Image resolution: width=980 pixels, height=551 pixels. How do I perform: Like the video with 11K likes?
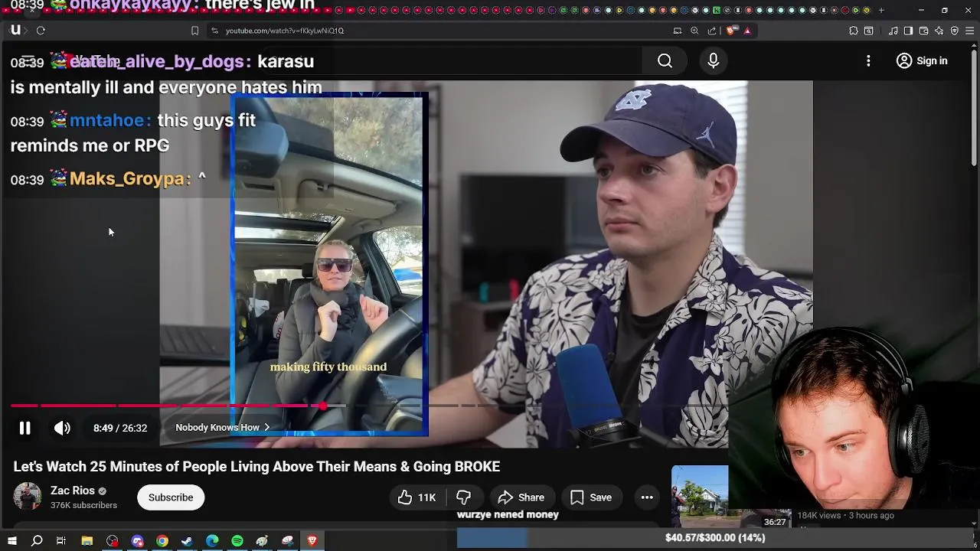click(x=416, y=497)
